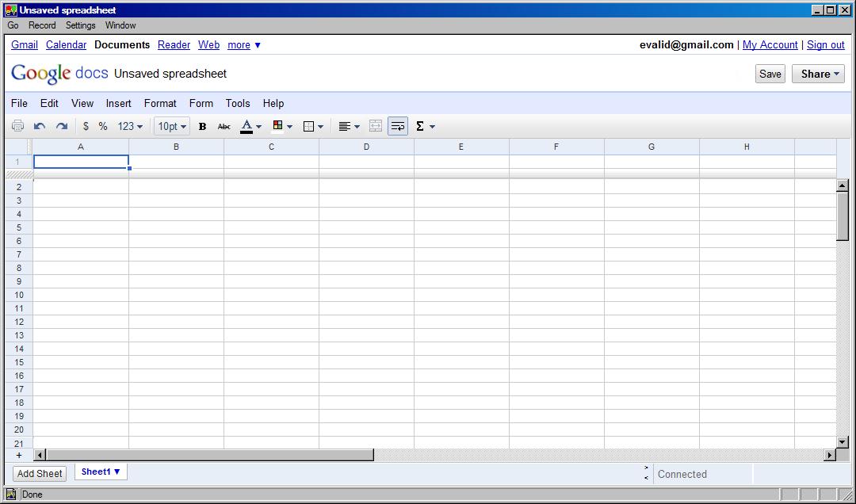
Task: Open the Reader link
Action: tap(174, 45)
